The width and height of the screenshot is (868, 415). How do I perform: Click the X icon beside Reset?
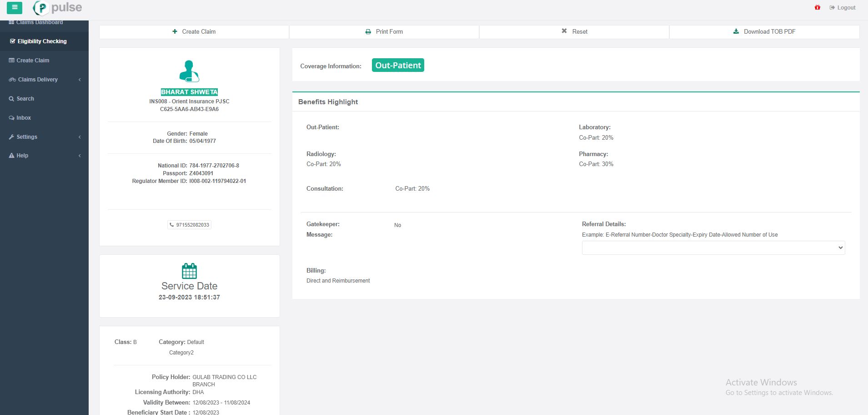(564, 31)
